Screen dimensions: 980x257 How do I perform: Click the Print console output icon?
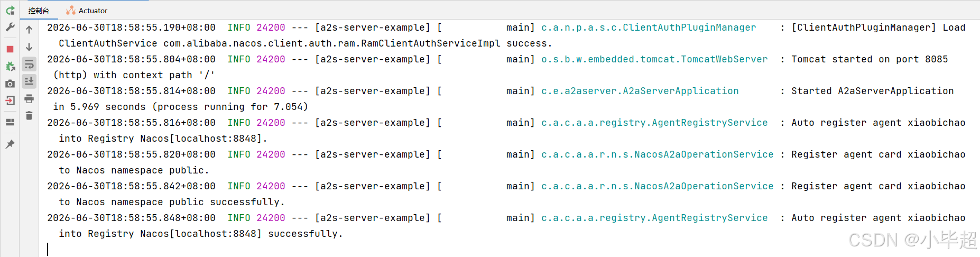coord(29,99)
